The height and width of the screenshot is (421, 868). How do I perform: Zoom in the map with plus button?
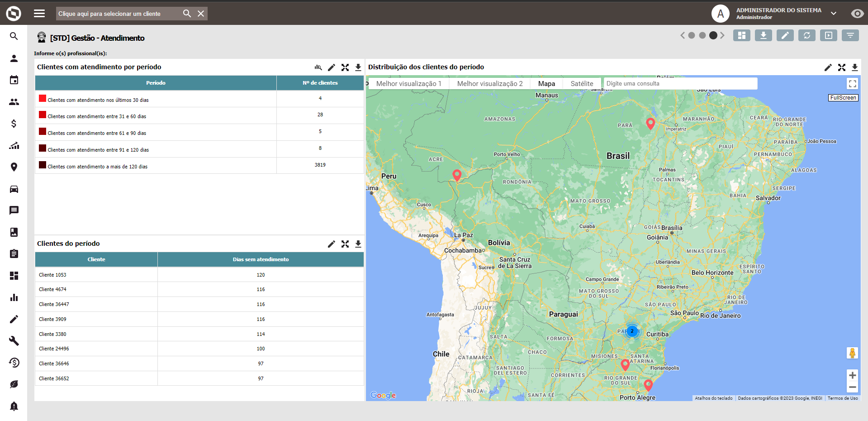[852, 375]
